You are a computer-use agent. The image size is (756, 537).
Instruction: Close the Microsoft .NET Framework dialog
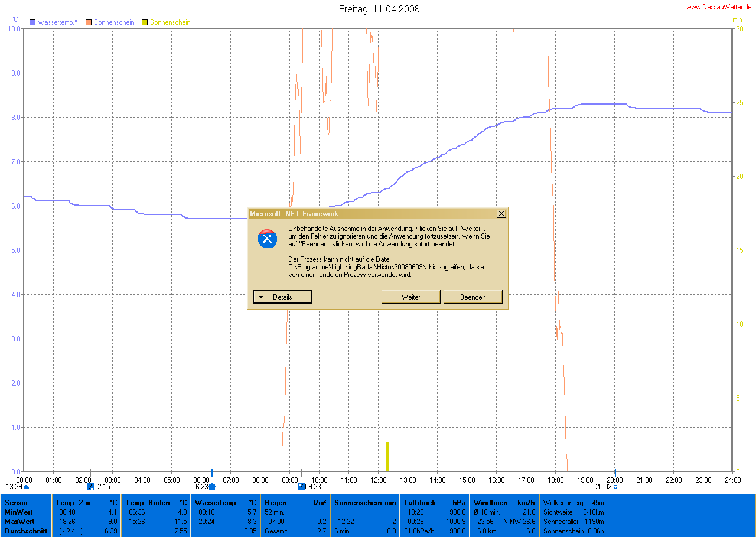(501, 214)
